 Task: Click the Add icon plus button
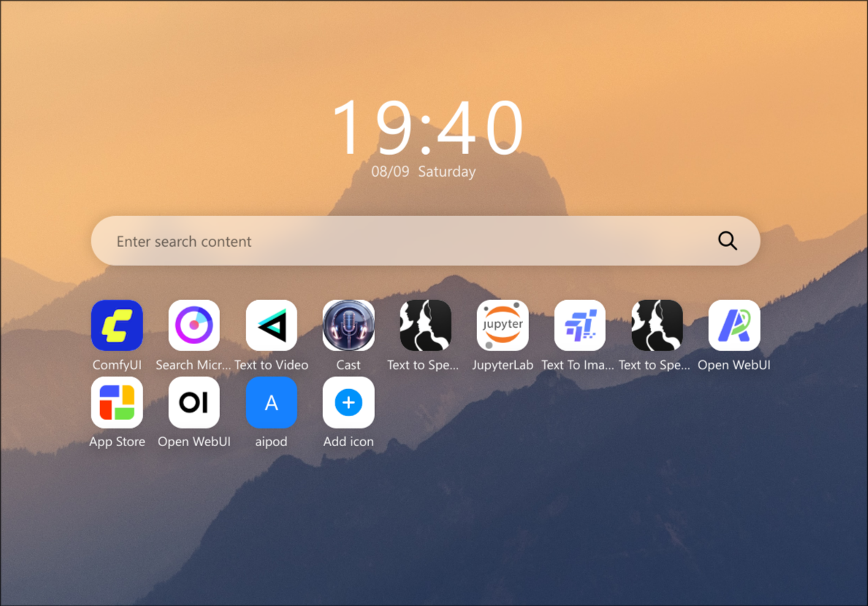point(349,402)
